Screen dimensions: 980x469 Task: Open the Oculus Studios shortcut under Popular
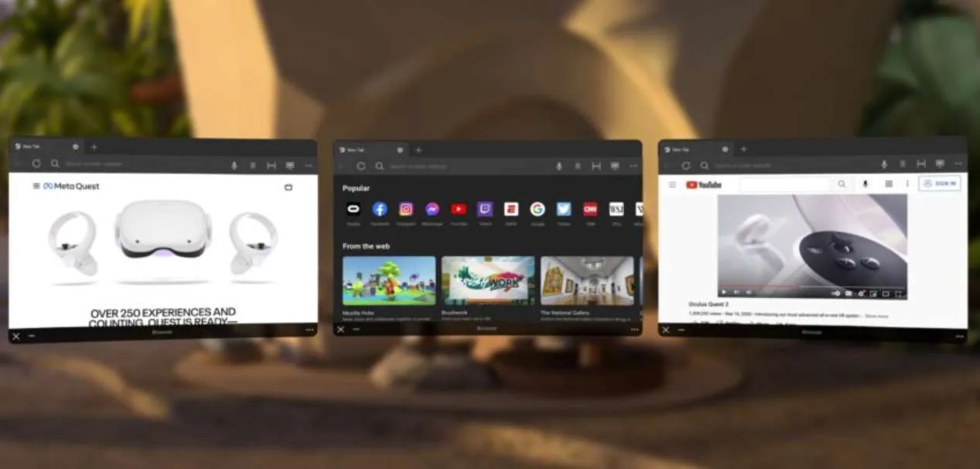[353, 209]
